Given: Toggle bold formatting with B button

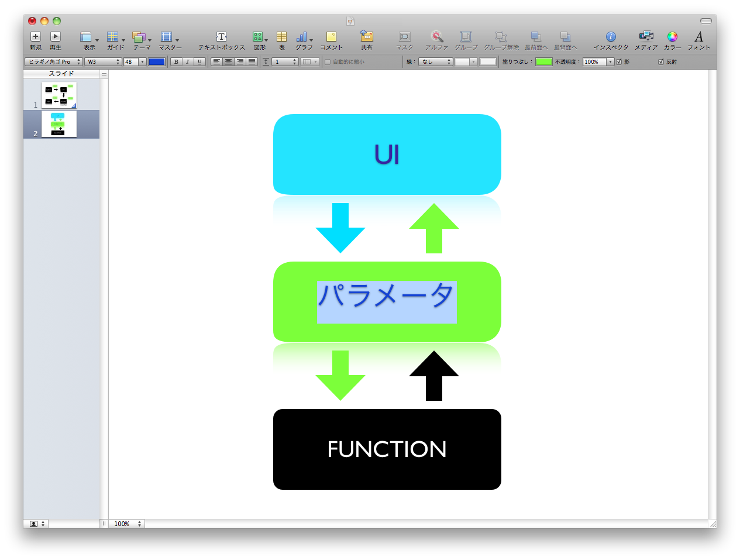Looking at the screenshot, I should click(176, 61).
